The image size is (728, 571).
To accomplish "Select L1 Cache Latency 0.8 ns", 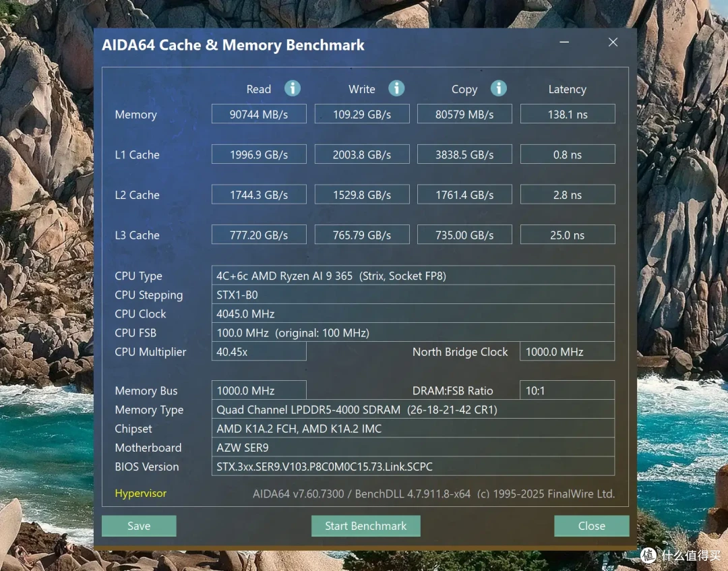I will (x=568, y=154).
